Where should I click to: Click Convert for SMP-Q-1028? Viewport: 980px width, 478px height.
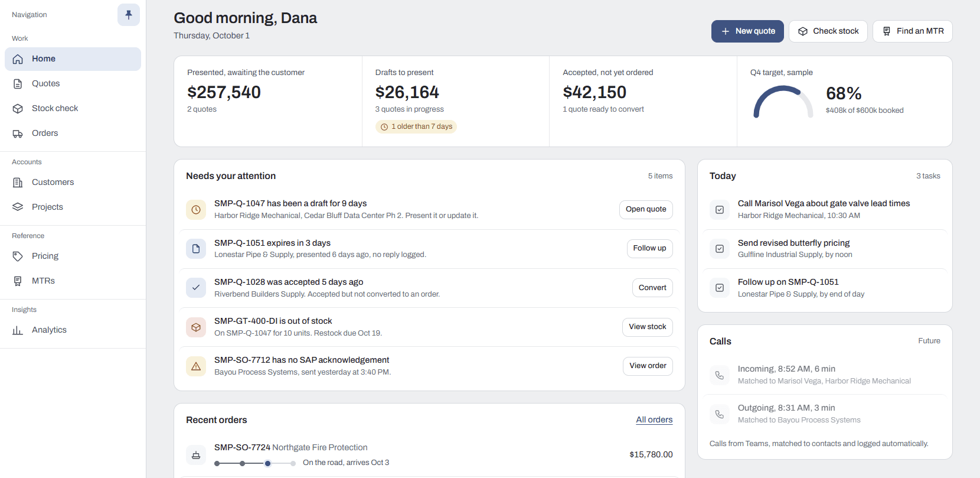pyautogui.click(x=652, y=288)
